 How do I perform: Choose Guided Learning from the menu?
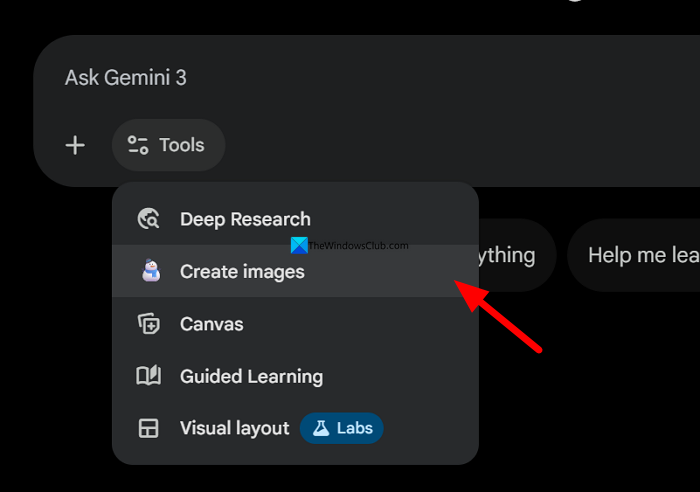coord(296,376)
